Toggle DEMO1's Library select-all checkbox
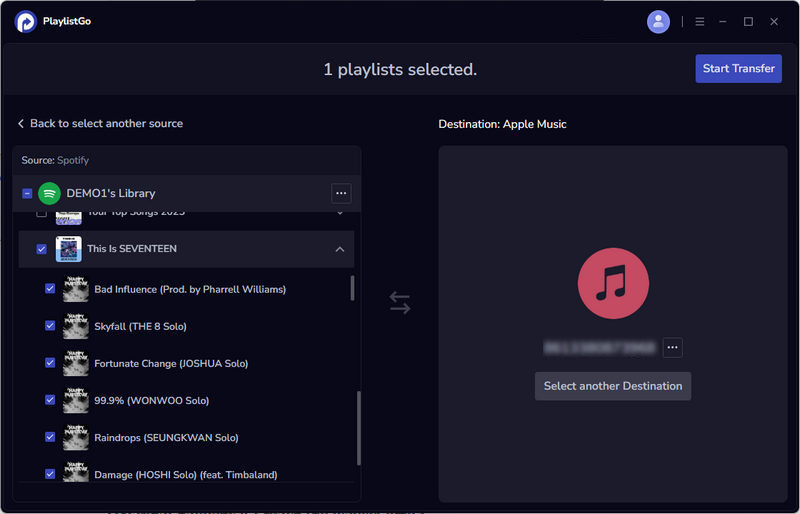800x514 pixels. tap(28, 193)
